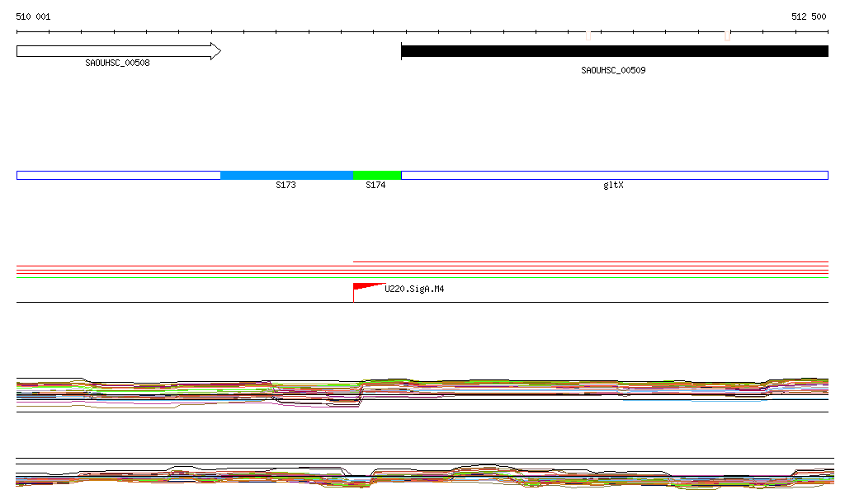Click the 512 500 end coordinate label
The height and width of the screenshot is (504, 845).
809,16
